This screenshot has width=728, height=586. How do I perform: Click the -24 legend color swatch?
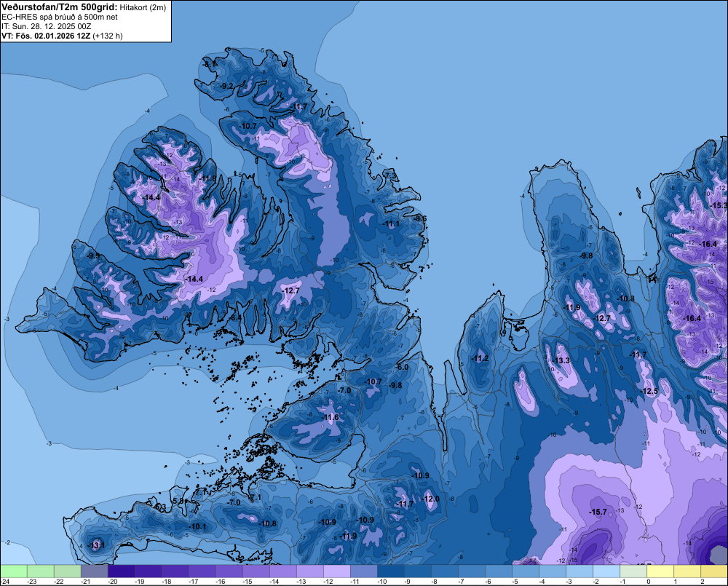(x=13, y=571)
